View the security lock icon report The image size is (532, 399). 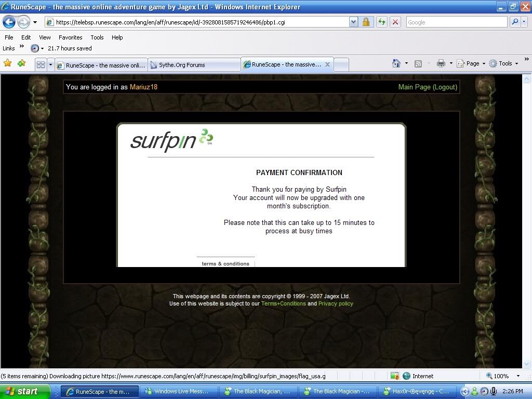click(x=366, y=22)
